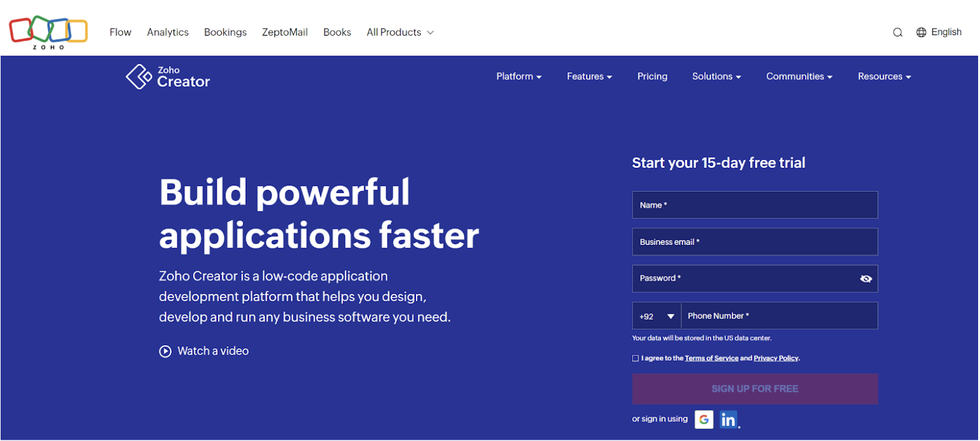Sign in using the LinkedIn icon
Viewport: 980px width, 441px height.
(x=728, y=419)
